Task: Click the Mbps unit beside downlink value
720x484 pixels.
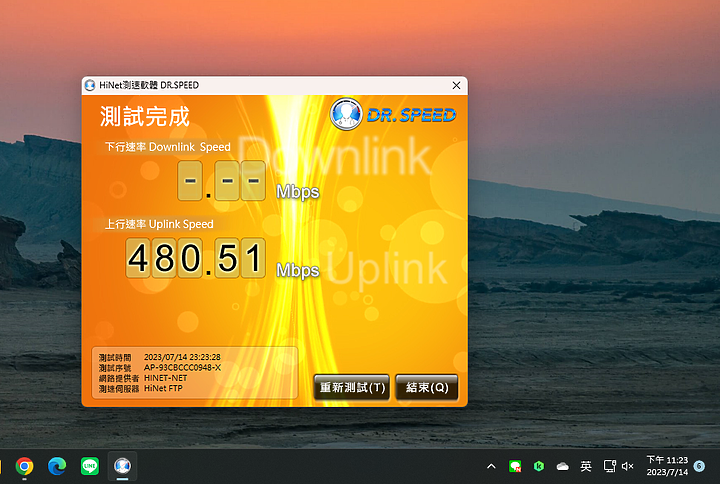Action: coord(298,192)
